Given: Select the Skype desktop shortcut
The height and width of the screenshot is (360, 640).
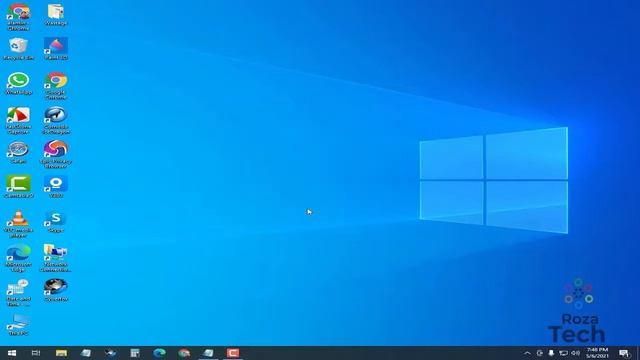Looking at the screenshot, I should coord(56,222).
